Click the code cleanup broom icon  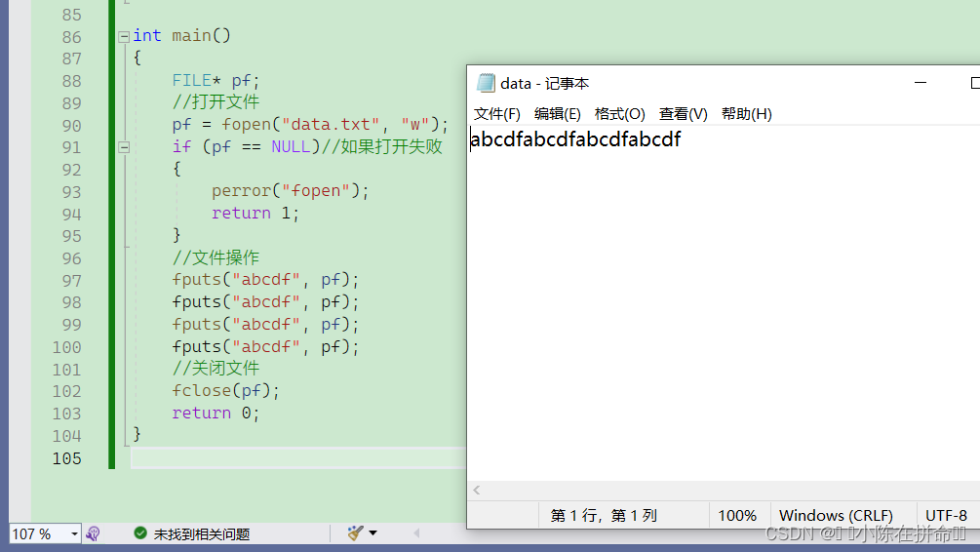pos(356,532)
